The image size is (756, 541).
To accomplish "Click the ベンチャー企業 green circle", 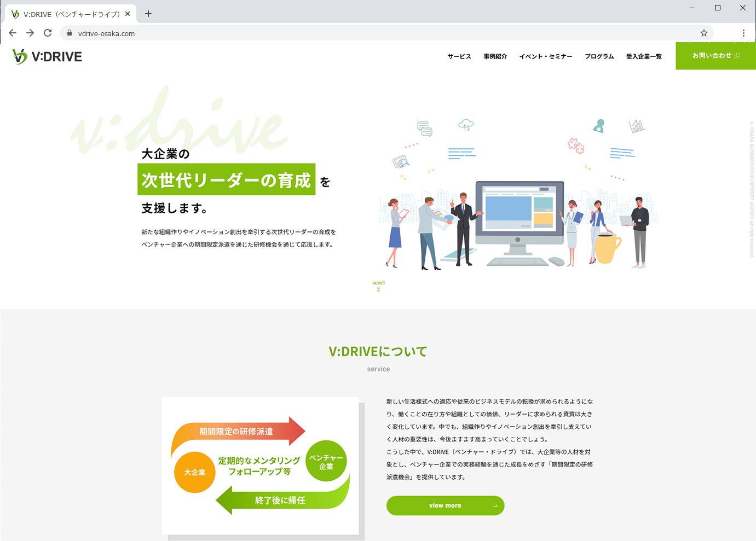I will (x=326, y=461).
